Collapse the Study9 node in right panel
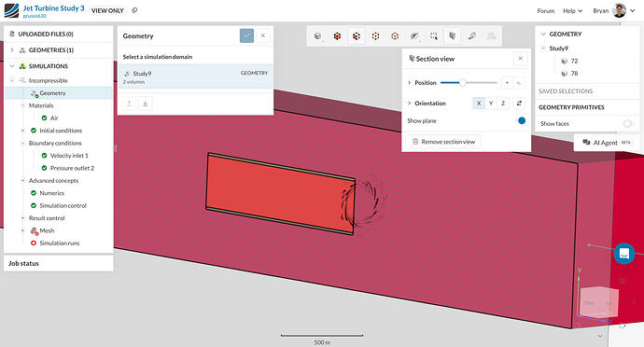Screen dimensions: 644x347 pos(543,49)
